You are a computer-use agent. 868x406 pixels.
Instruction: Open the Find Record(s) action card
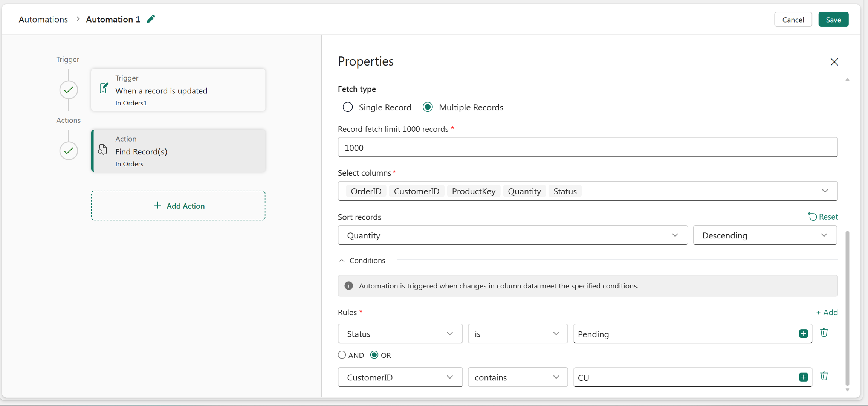(179, 151)
